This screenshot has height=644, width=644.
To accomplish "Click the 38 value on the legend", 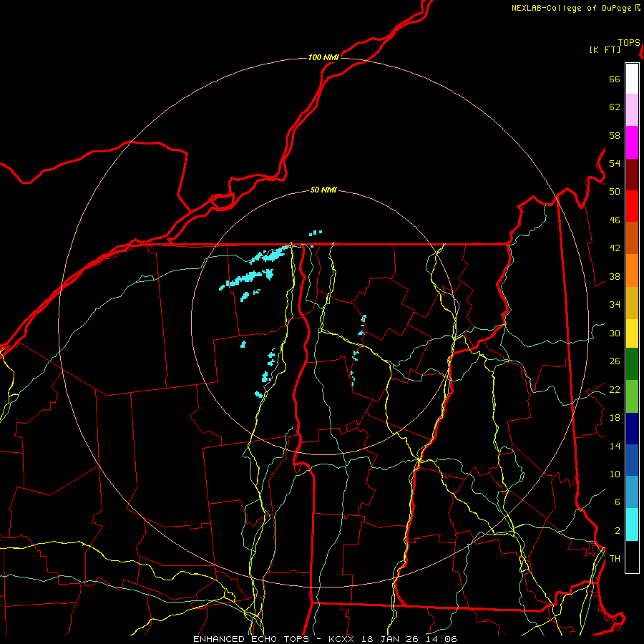I will 615,277.
